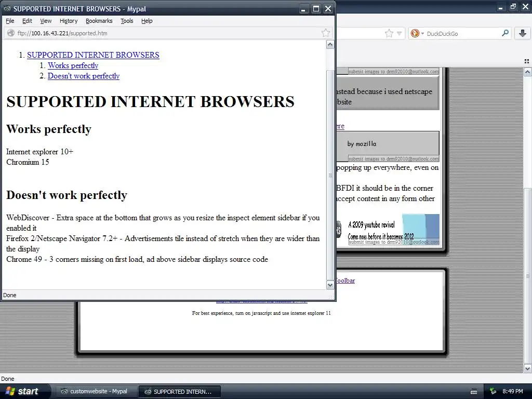Follow the Works perfectly contents link
The width and height of the screenshot is (532, 399).
(73, 65)
